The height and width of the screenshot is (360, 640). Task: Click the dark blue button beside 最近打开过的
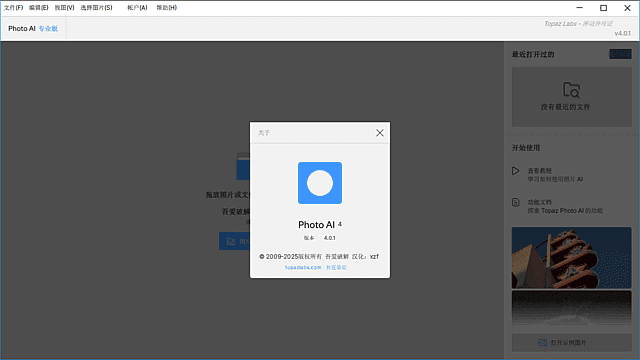tap(620, 54)
